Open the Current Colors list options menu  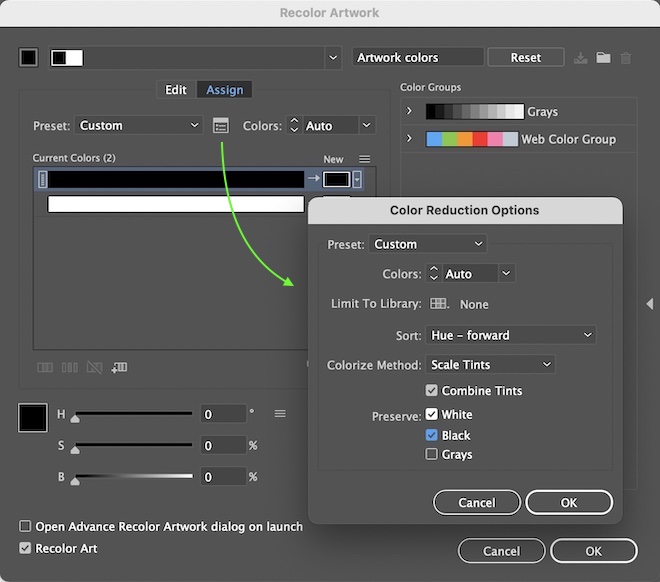coord(365,159)
